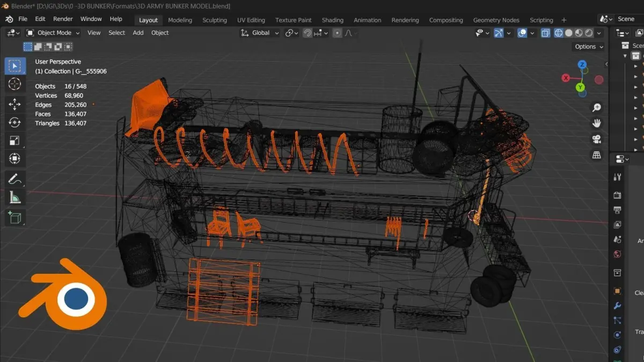Open the File menu
The width and height of the screenshot is (644, 362).
click(23, 19)
